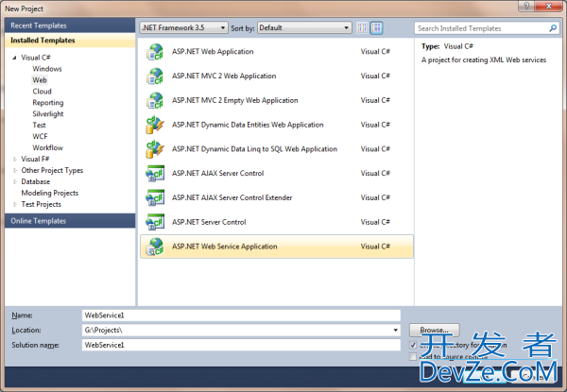Select the Workflow category

[x=48, y=147]
